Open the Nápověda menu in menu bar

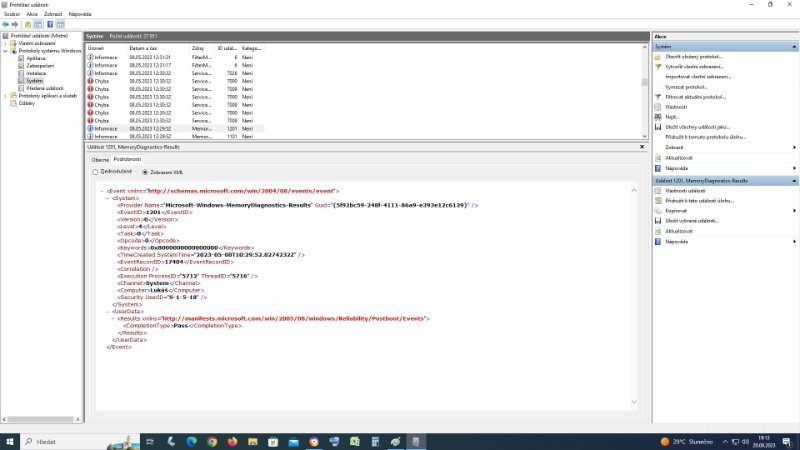(80, 14)
